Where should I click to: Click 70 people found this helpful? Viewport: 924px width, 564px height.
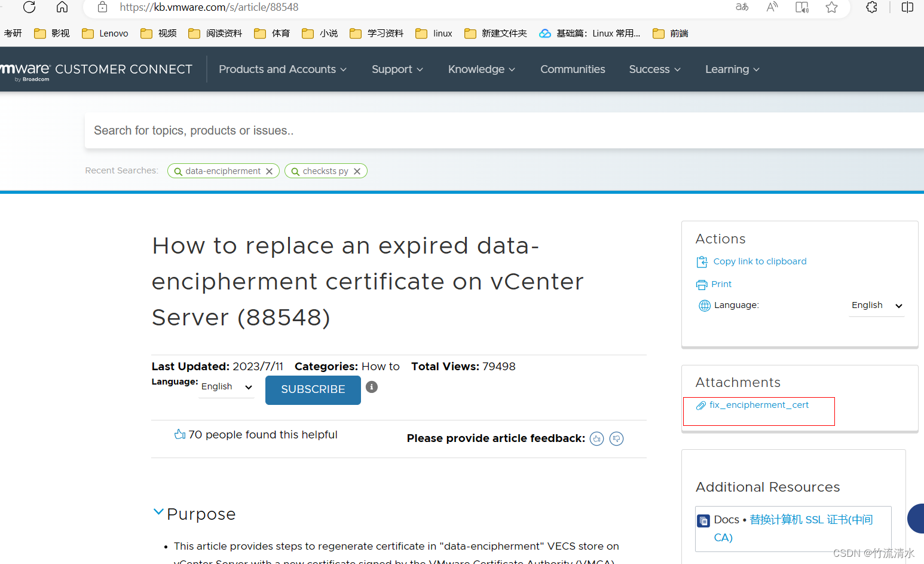click(x=263, y=435)
